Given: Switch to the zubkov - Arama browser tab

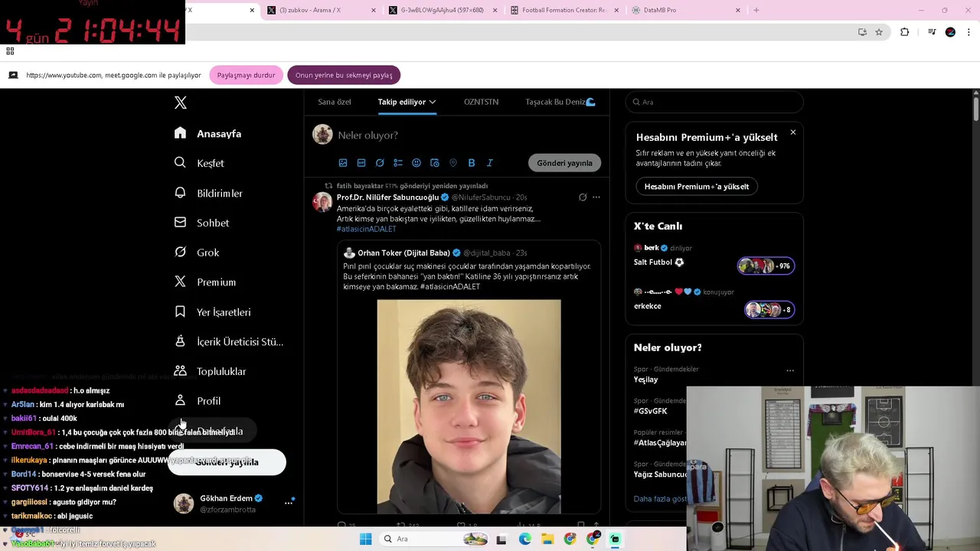Looking at the screenshot, I should coord(321,10).
